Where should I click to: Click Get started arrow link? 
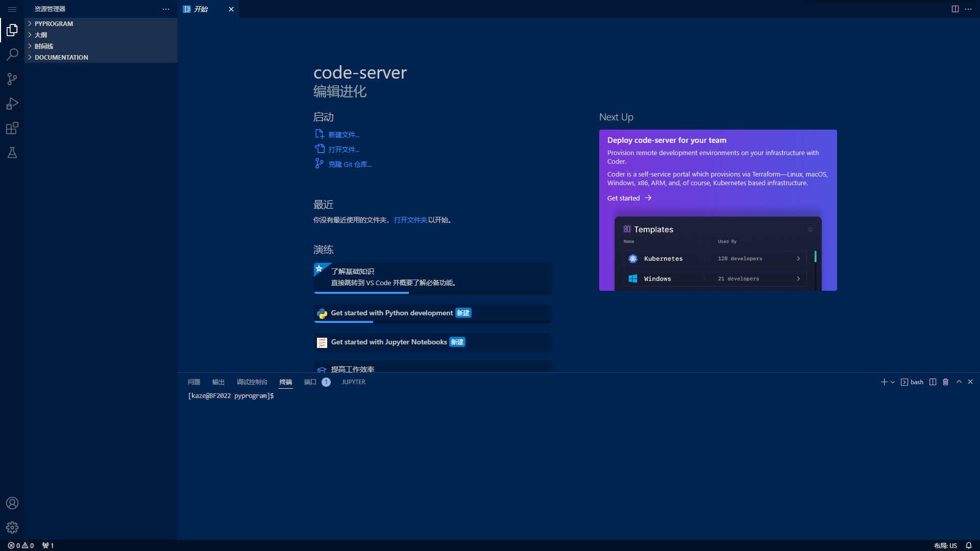[629, 198]
